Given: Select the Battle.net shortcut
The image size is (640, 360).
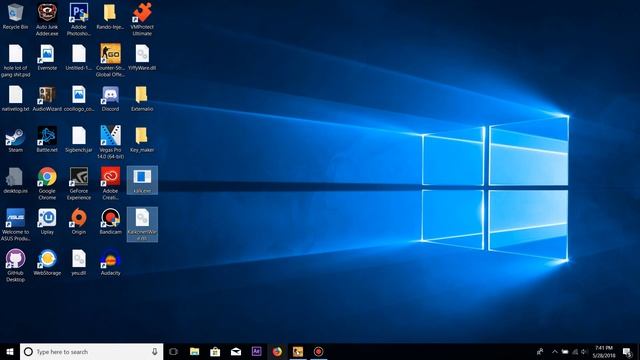Looking at the screenshot, I should [x=47, y=140].
